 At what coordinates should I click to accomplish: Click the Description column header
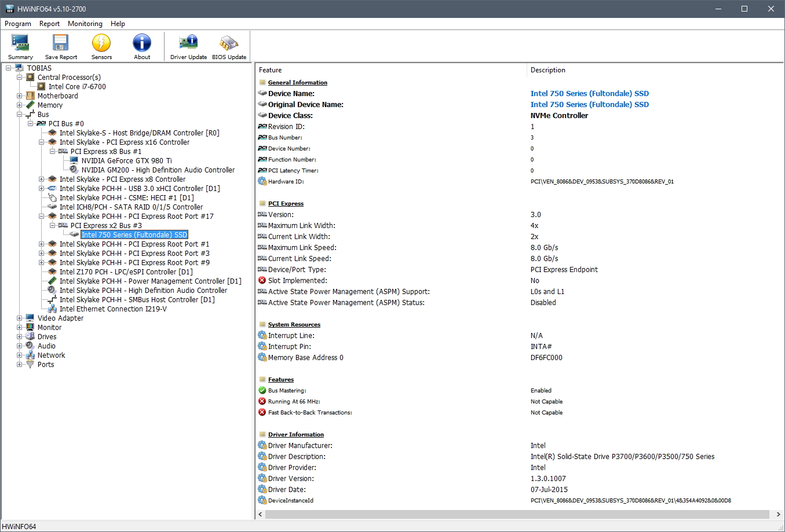pos(655,70)
